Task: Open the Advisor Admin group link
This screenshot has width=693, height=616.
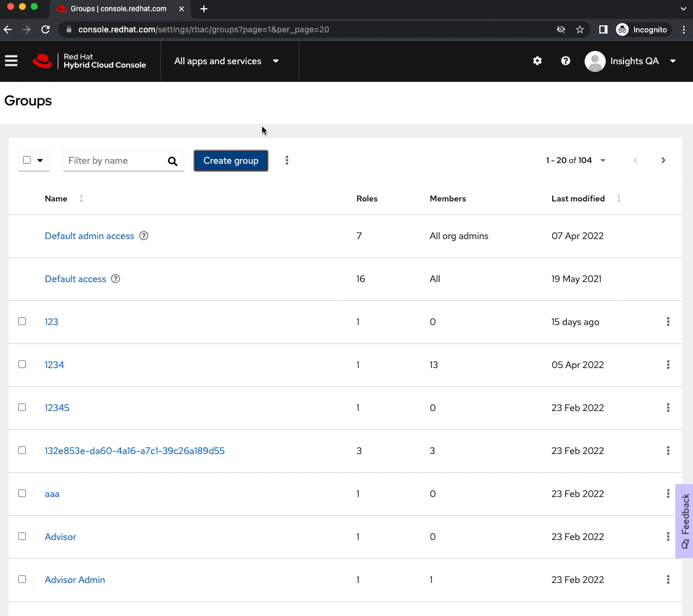Action: [x=75, y=579]
